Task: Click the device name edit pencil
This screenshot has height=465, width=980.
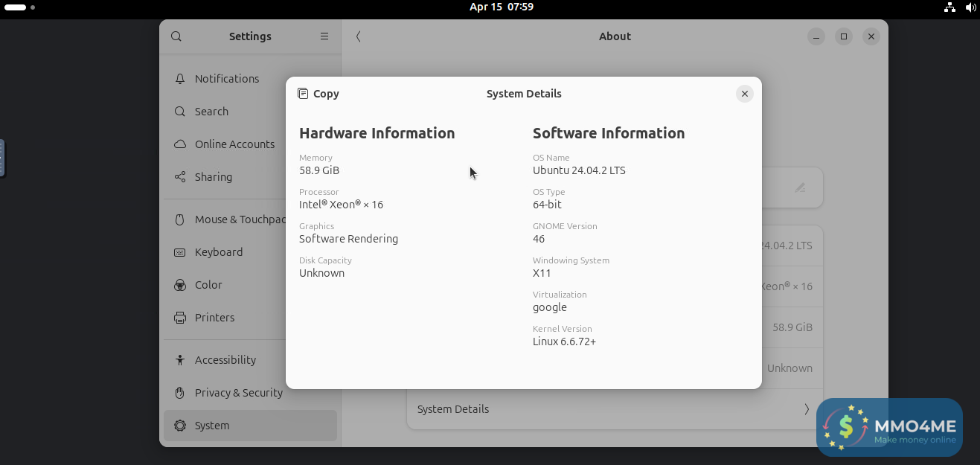Action: [x=800, y=187]
